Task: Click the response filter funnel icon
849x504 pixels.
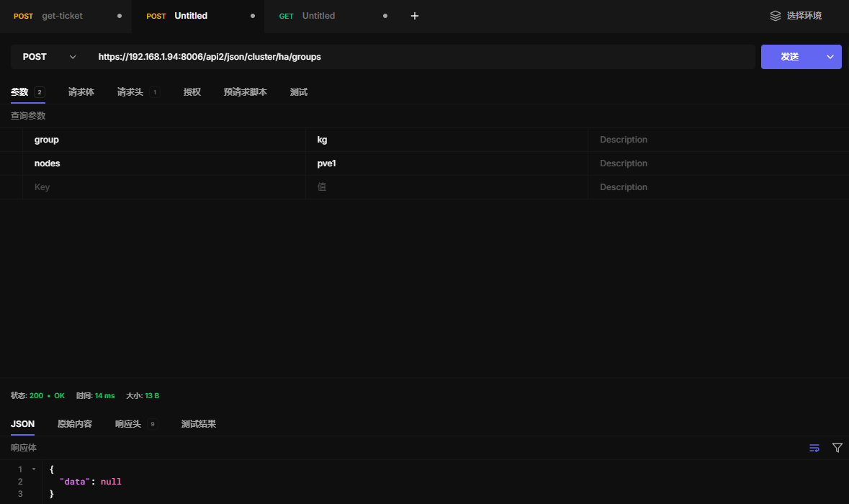Action: coord(837,448)
